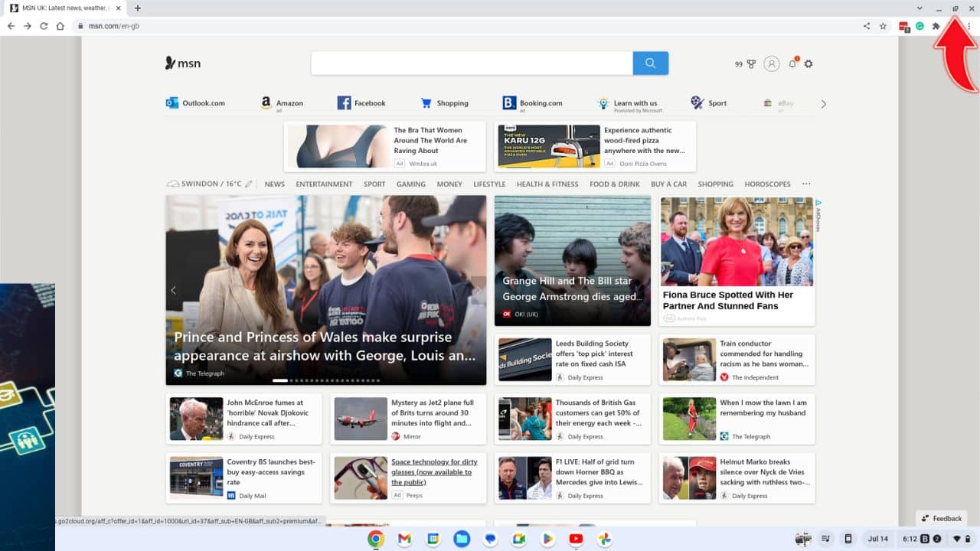The width and height of the screenshot is (980, 551).
Task: Open the Fiona Bruce sponsored article
Action: coord(737,260)
